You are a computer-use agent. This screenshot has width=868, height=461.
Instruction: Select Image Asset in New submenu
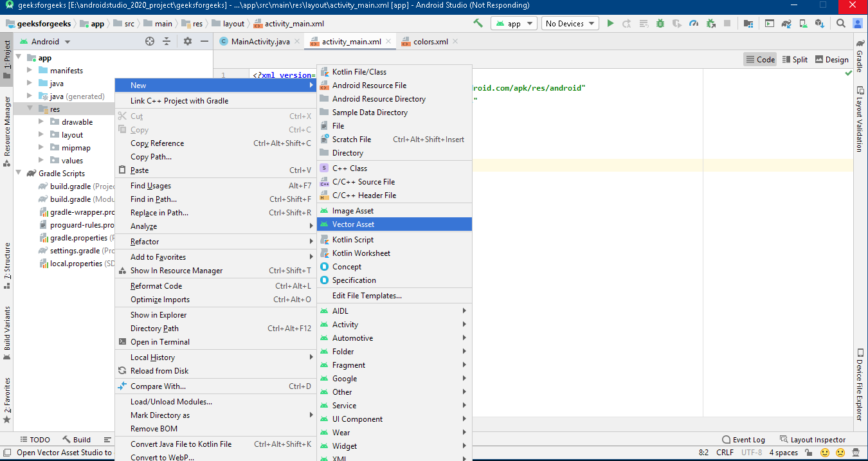coord(394,211)
